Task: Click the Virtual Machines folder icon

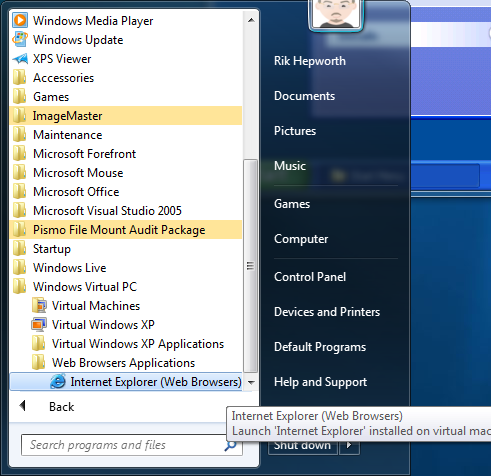Action: [x=39, y=305]
